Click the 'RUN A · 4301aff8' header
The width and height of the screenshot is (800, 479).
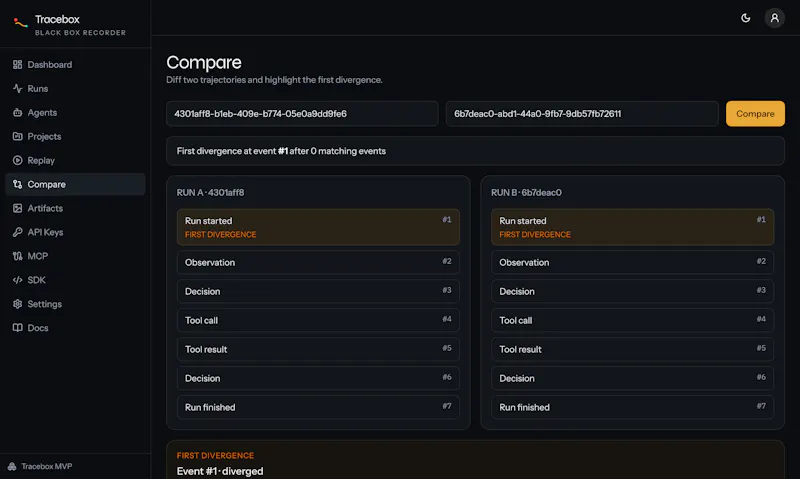tap(210, 193)
